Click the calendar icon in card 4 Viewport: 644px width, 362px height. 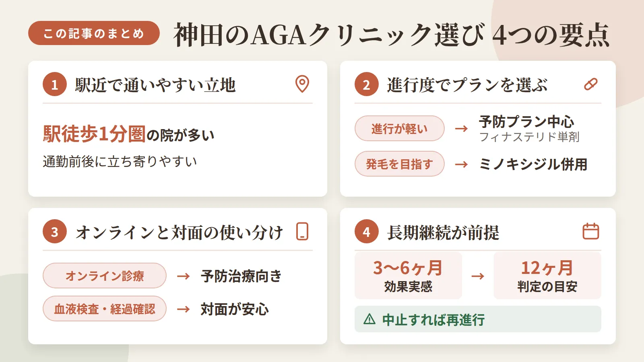coord(591,231)
